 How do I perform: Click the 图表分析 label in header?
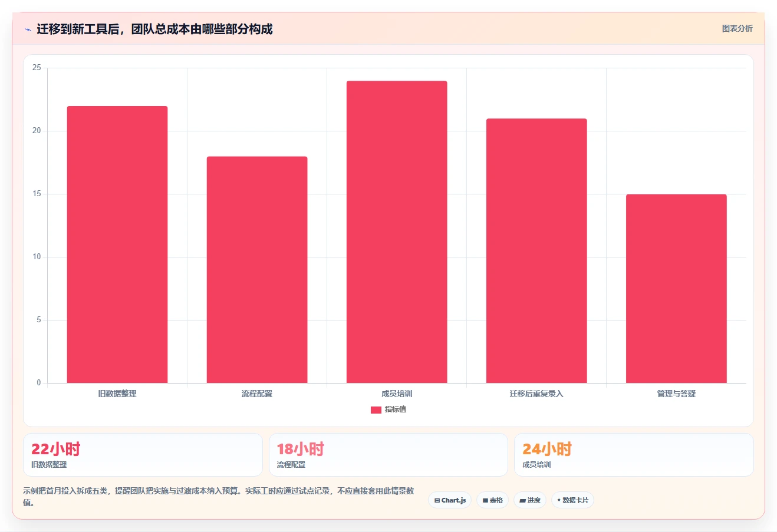737,28
